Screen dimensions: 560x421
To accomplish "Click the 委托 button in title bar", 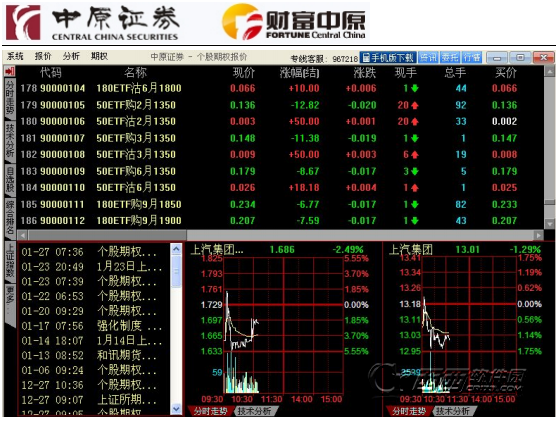I will [x=450, y=57].
